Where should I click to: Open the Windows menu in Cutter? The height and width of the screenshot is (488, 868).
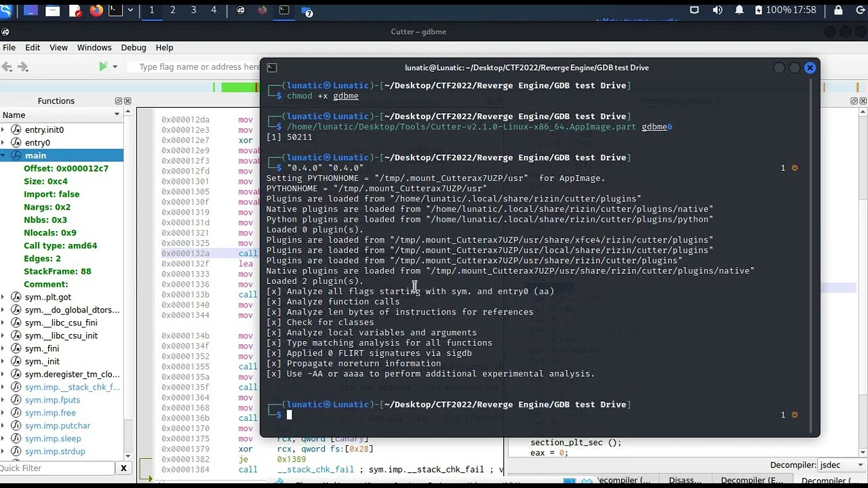coord(94,47)
